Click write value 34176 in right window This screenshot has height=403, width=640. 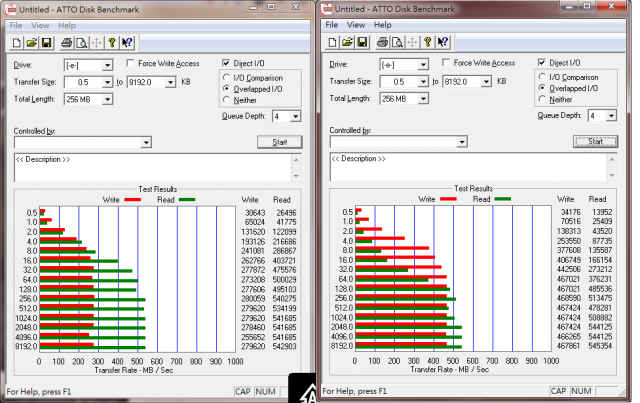coord(571,212)
